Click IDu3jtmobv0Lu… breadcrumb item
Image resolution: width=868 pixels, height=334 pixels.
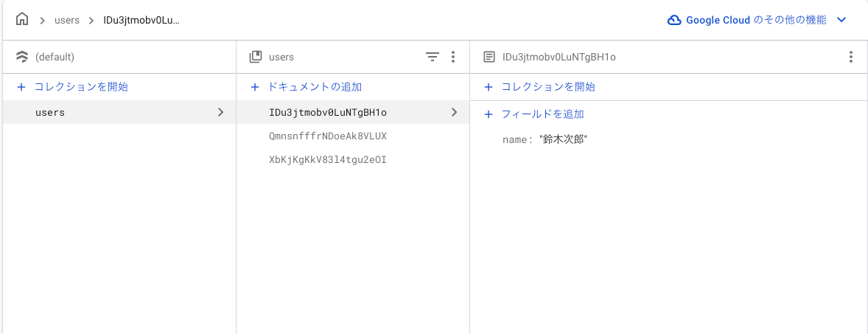(x=141, y=21)
